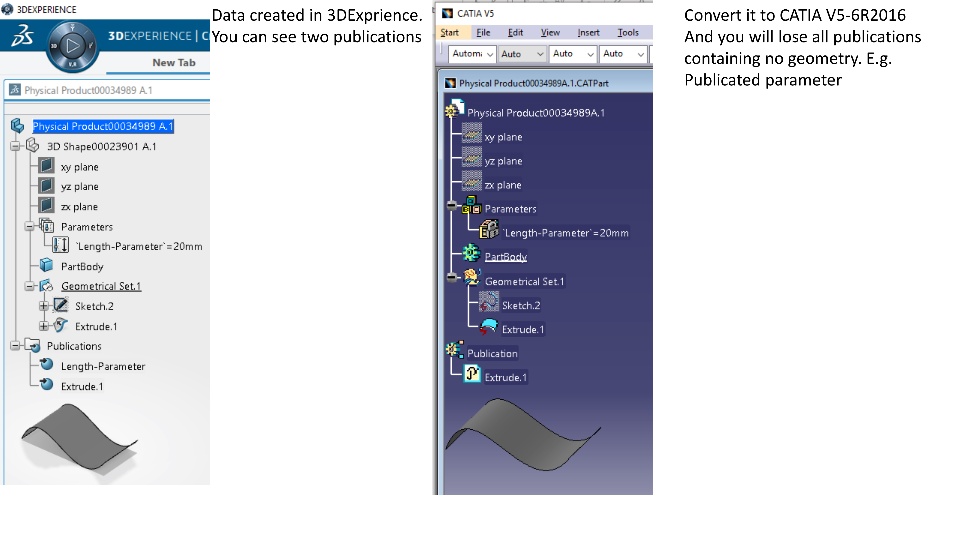
Task: Select yz plane icon in CATIA V5 tree
Action: 471,157
